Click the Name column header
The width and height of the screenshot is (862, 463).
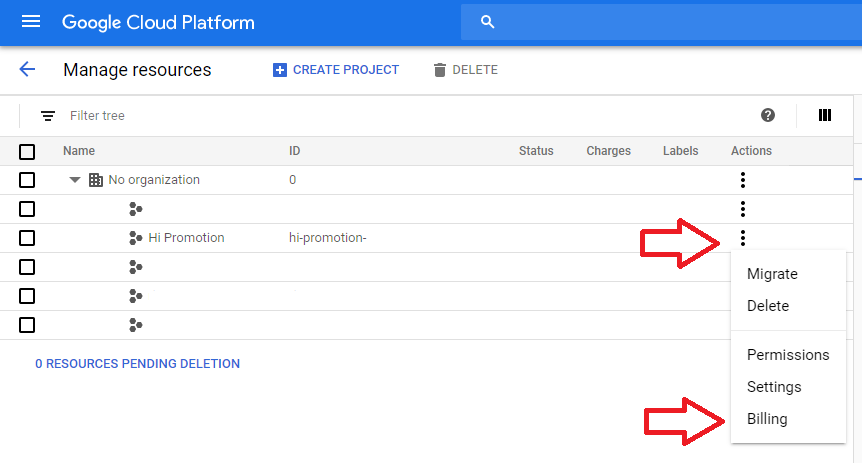[79, 151]
